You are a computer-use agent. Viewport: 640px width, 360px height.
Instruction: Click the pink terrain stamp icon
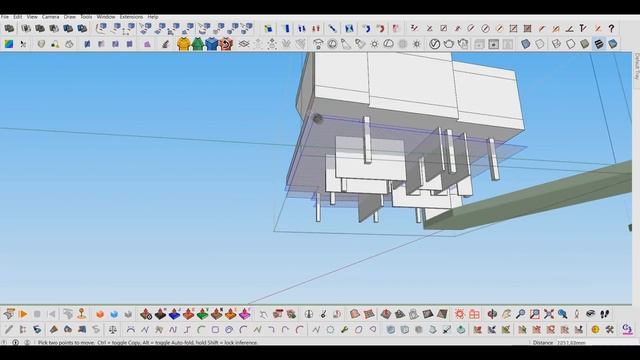[x=244, y=314]
